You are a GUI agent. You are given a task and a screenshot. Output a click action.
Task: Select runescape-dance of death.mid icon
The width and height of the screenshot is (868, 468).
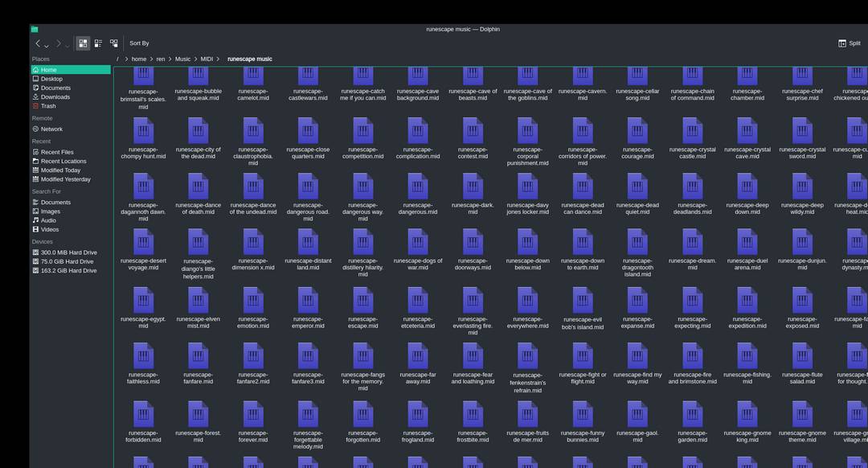click(x=199, y=186)
